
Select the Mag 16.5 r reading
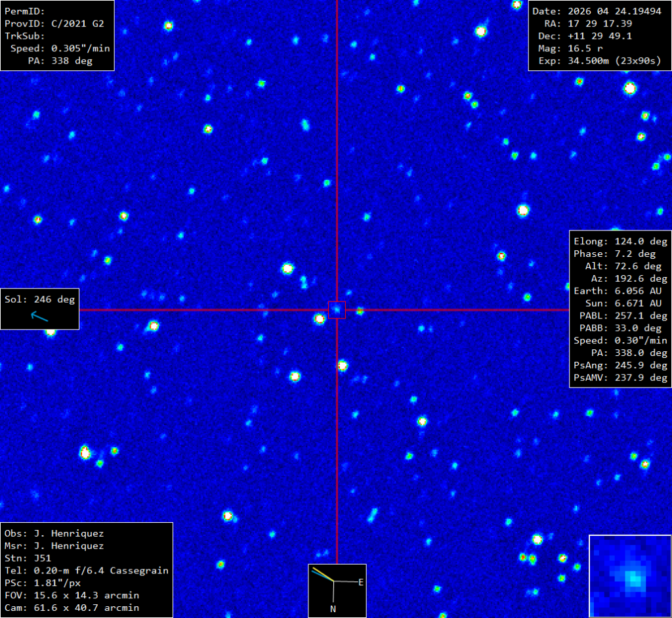tap(577, 49)
